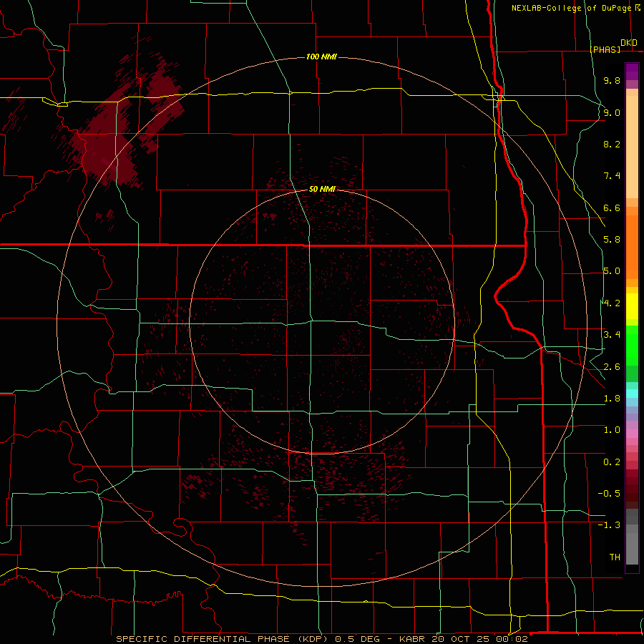
Task: Click the 20 OCT 25 date text
Action: point(462,639)
